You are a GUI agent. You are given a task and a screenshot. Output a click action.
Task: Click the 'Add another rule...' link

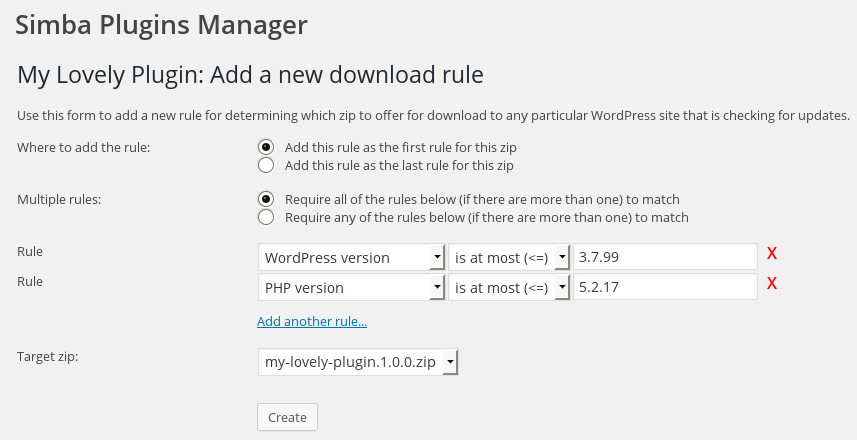312,322
